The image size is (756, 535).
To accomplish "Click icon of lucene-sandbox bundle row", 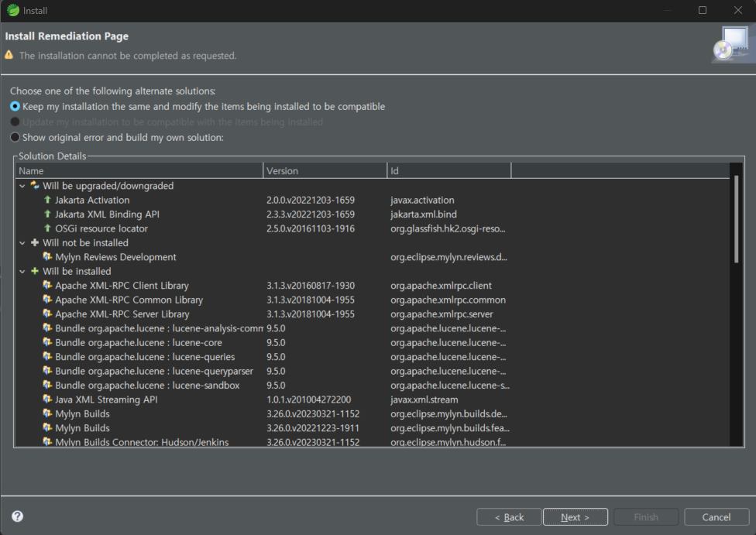I will (x=47, y=385).
